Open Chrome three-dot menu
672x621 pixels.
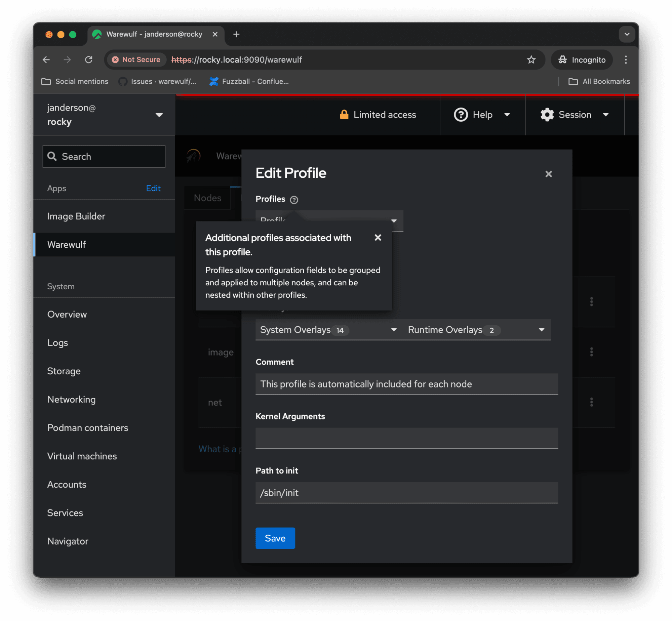pyautogui.click(x=625, y=60)
